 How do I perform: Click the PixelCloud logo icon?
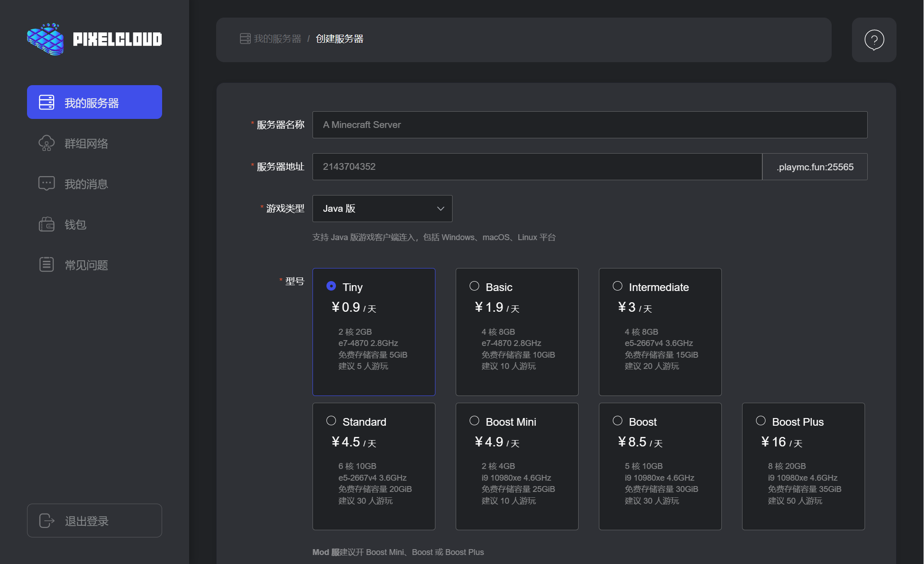(45, 39)
